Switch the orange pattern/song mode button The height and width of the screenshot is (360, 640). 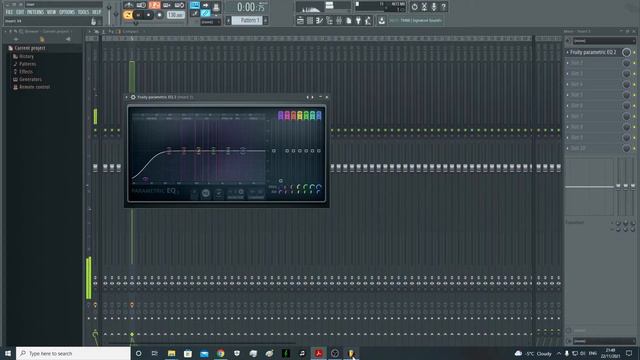click(128, 16)
